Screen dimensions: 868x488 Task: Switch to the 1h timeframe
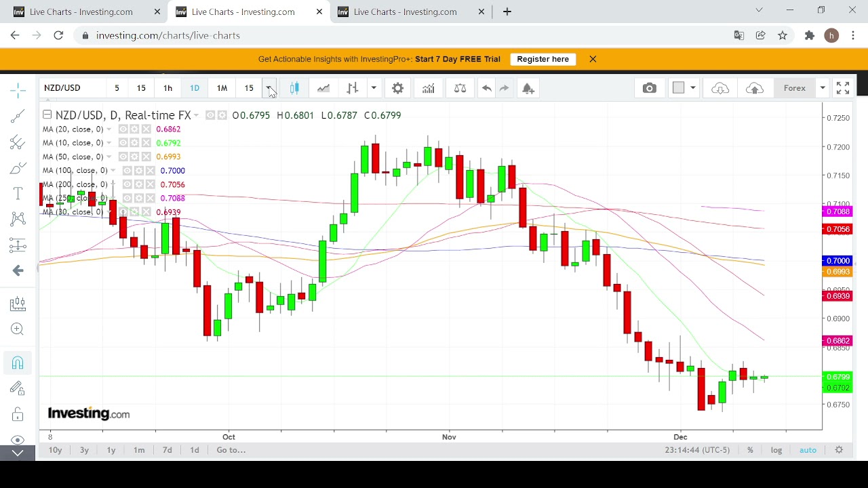pyautogui.click(x=167, y=88)
